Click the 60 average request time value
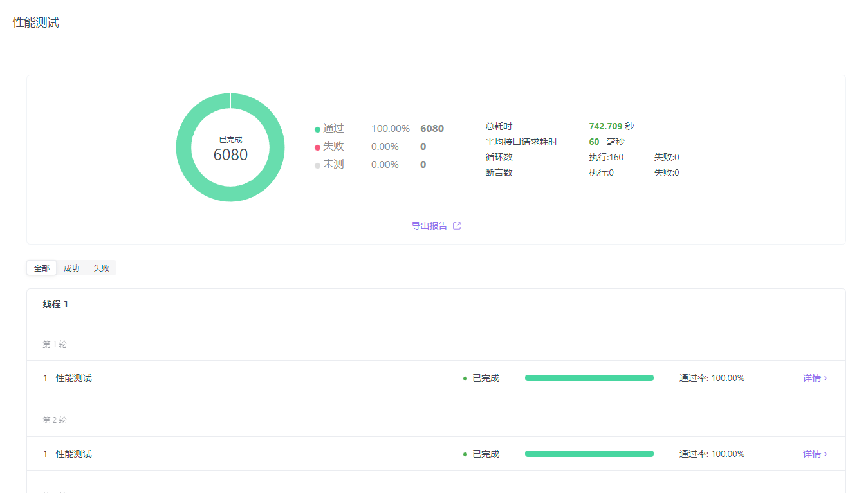 [594, 142]
